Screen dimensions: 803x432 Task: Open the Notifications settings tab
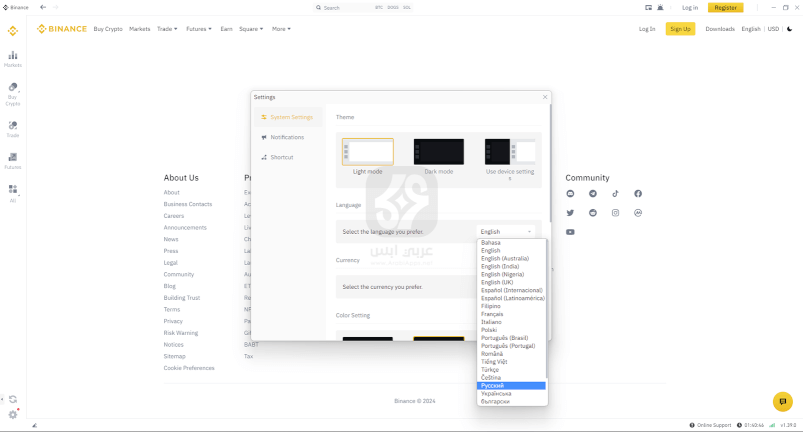click(x=288, y=137)
